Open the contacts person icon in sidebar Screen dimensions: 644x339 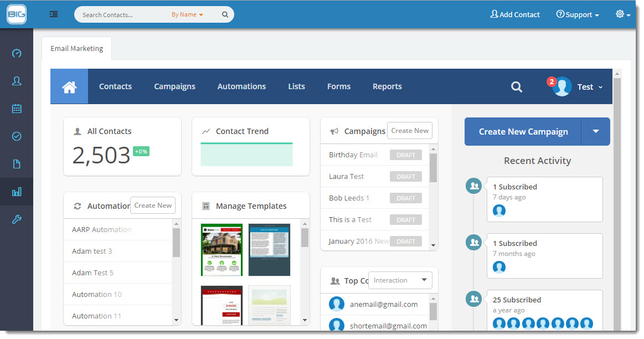[x=17, y=81]
